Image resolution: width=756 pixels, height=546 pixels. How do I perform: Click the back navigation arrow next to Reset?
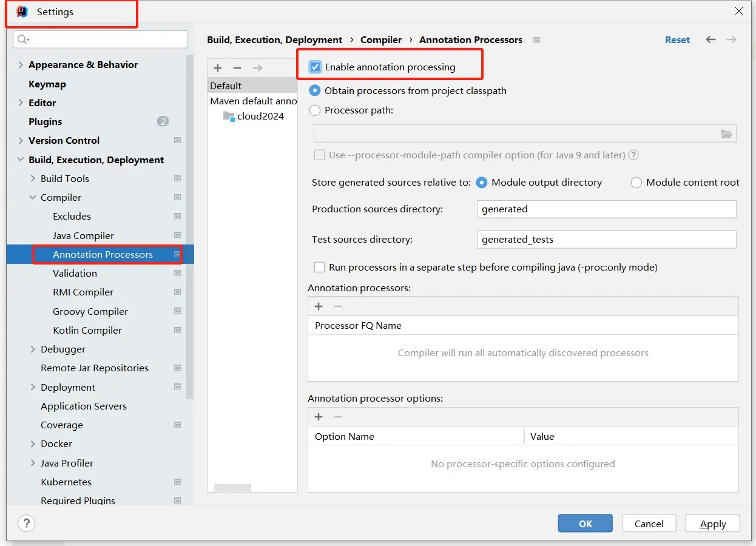pos(710,39)
